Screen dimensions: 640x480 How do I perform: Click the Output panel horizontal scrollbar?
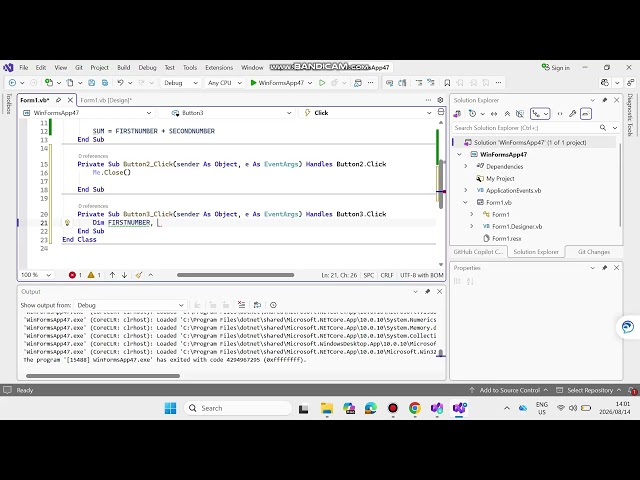tap(103, 376)
